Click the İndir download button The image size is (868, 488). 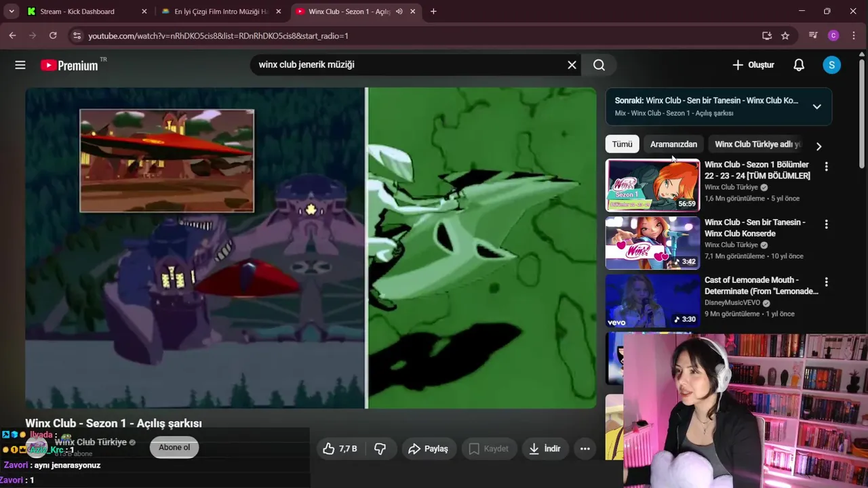[x=545, y=449]
